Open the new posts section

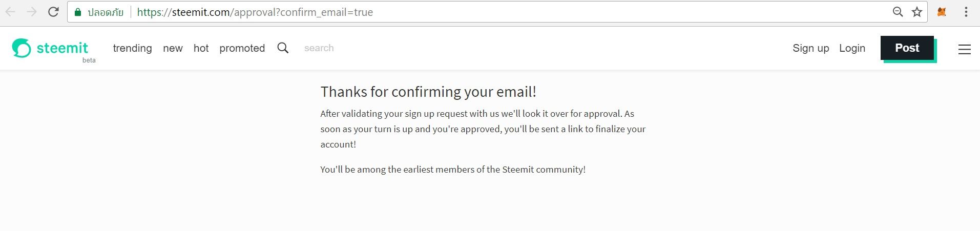coord(173,48)
